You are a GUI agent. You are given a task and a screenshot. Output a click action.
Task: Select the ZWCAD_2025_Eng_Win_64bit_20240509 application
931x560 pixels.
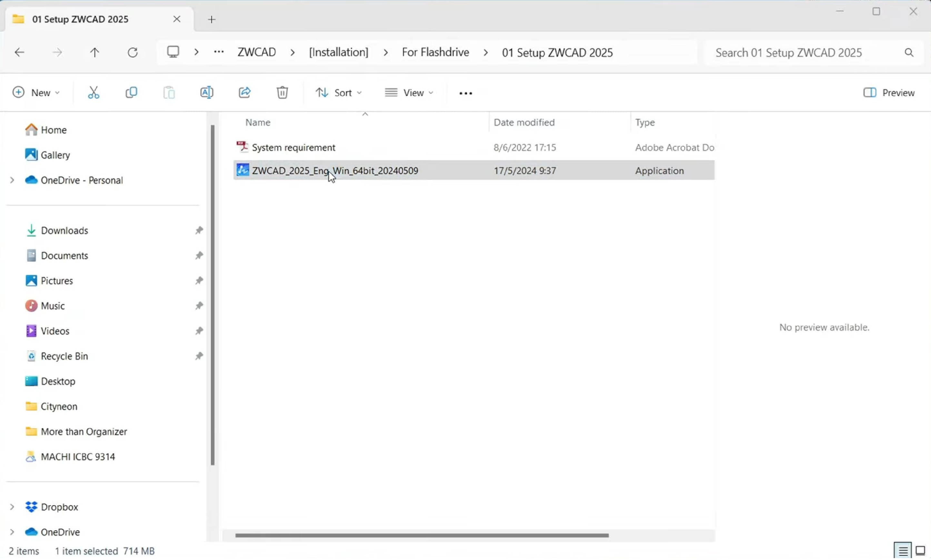click(x=474, y=170)
